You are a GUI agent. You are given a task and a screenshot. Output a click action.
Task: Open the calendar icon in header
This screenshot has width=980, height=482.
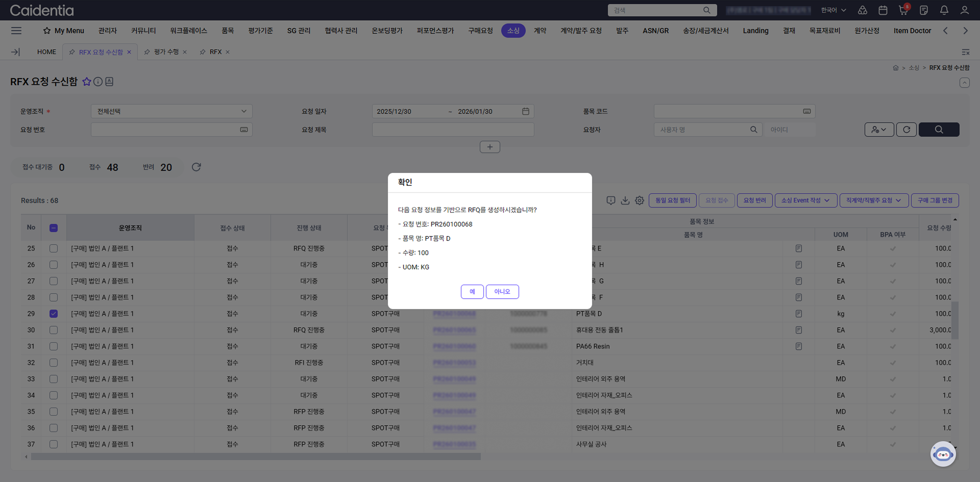click(x=883, y=10)
